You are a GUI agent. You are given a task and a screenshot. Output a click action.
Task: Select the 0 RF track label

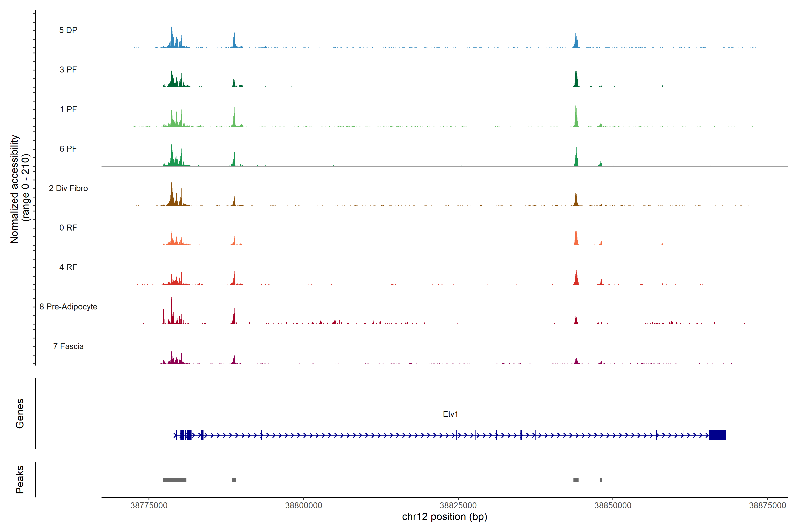click(68, 228)
